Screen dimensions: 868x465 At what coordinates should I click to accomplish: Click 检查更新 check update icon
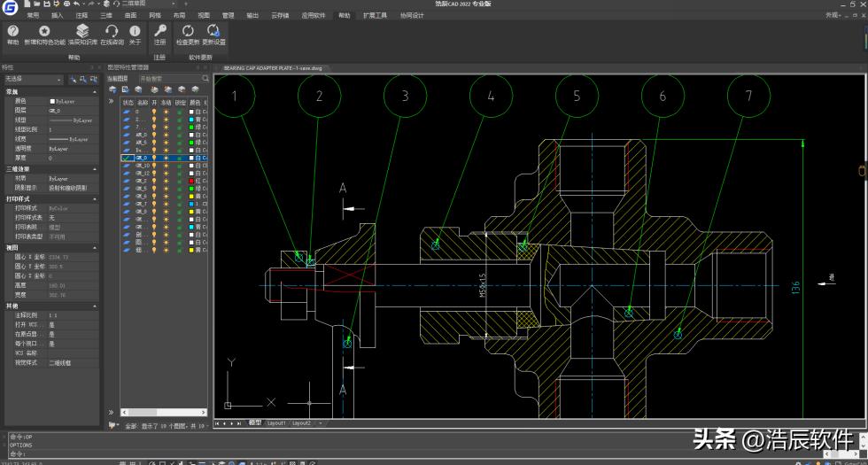[x=188, y=32]
